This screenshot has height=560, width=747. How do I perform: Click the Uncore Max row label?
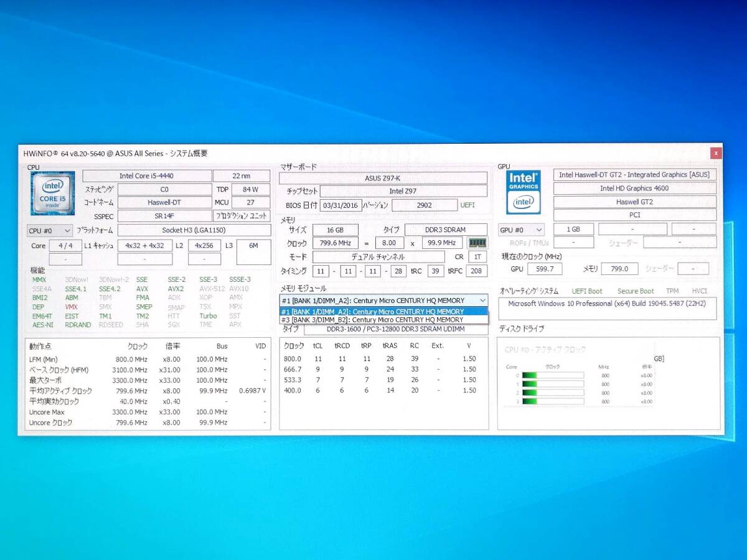[x=47, y=412]
